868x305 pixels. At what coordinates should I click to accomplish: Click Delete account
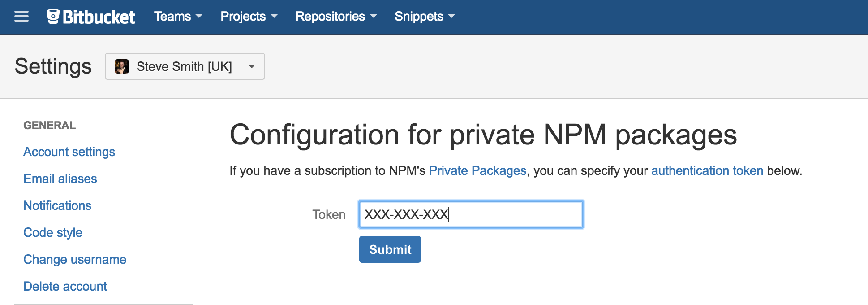[x=65, y=286]
